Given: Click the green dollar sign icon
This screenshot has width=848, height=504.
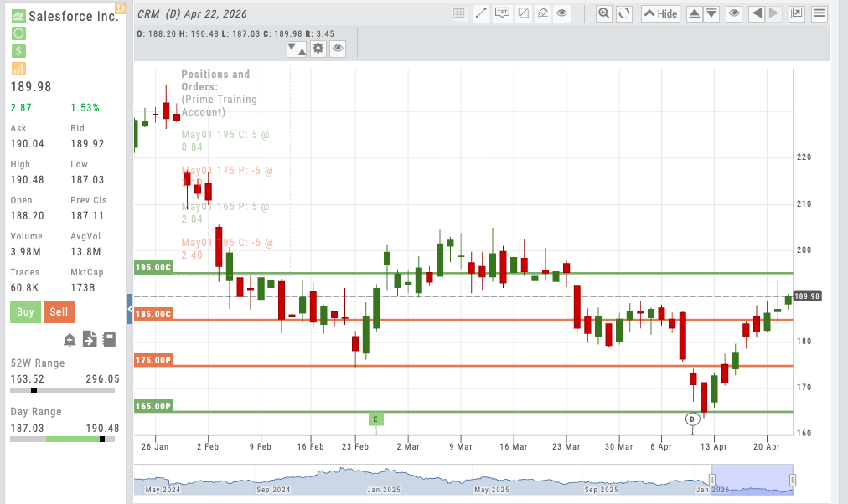Looking at the screenshot, I should coord(18,51).
